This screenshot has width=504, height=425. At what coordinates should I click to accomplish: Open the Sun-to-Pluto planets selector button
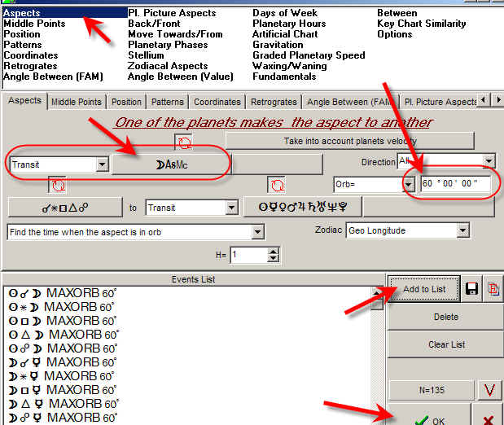click(300, 207)
